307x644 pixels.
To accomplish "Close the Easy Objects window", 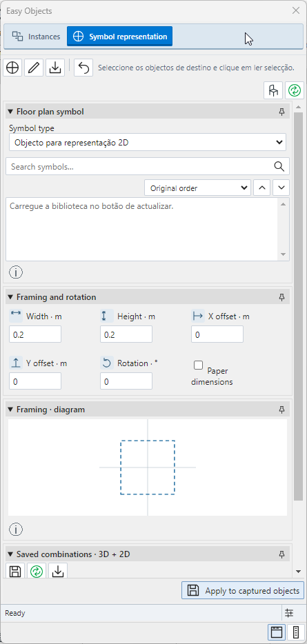I will coord(296,10).
